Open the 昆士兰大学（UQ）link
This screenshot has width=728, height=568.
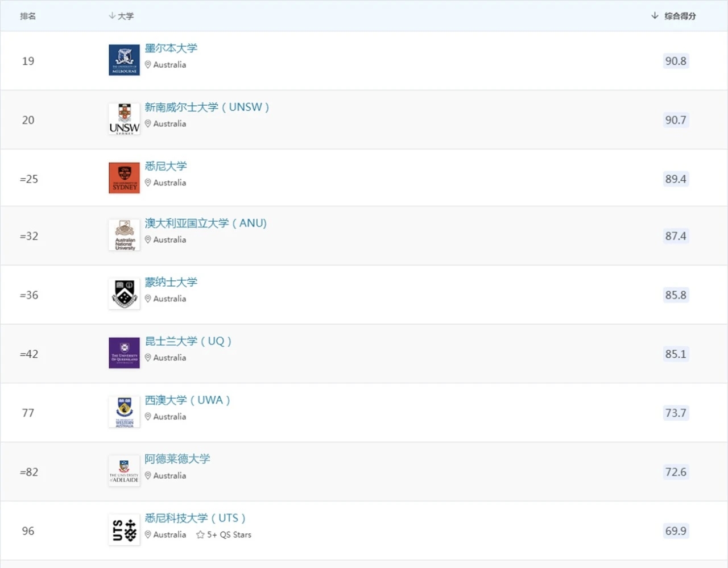pos(188,341)
